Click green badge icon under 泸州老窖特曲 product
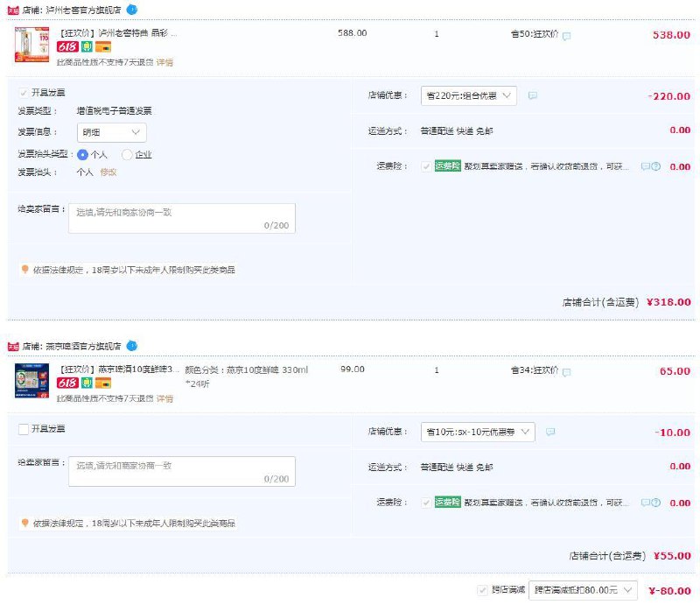Screen dimensions: 700x605 pyautogui.click(x=87, y=46)
